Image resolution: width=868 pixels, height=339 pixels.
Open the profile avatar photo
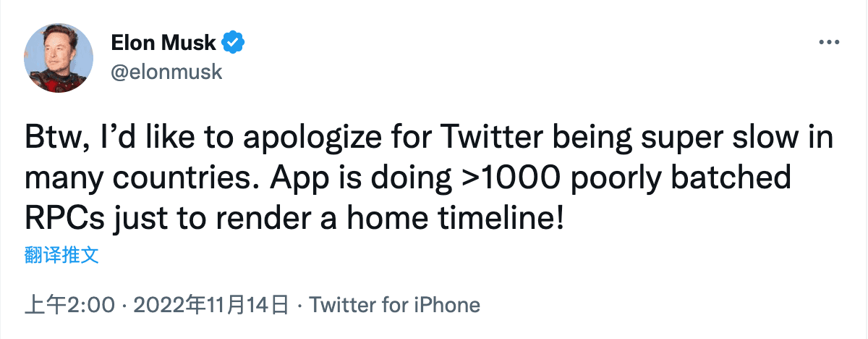pos(59,57)
